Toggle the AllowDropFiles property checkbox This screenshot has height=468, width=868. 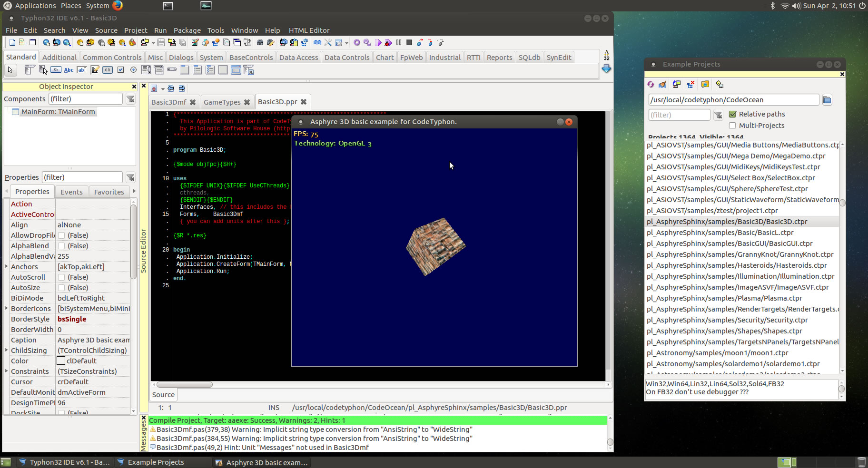pos(61,235)
